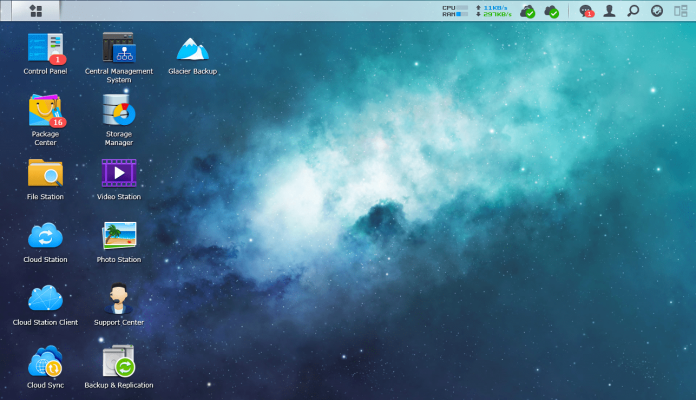Open the user account options menu
Viewport: 696px width, 400px height.
609,11
